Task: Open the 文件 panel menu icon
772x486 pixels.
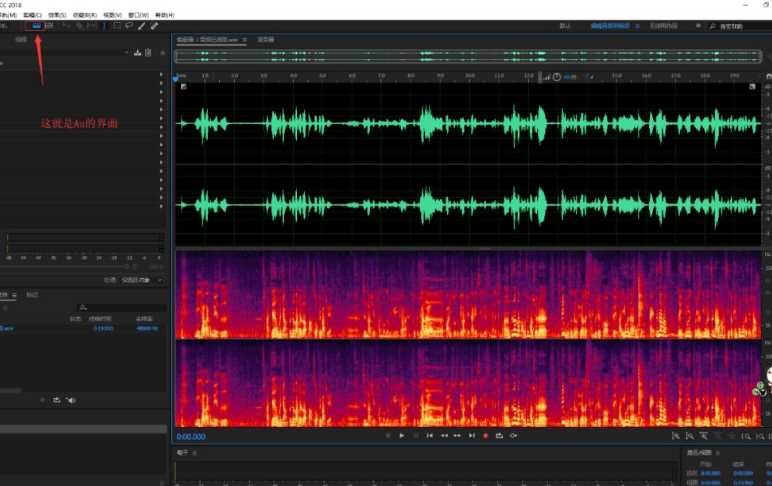Action: 14,294
